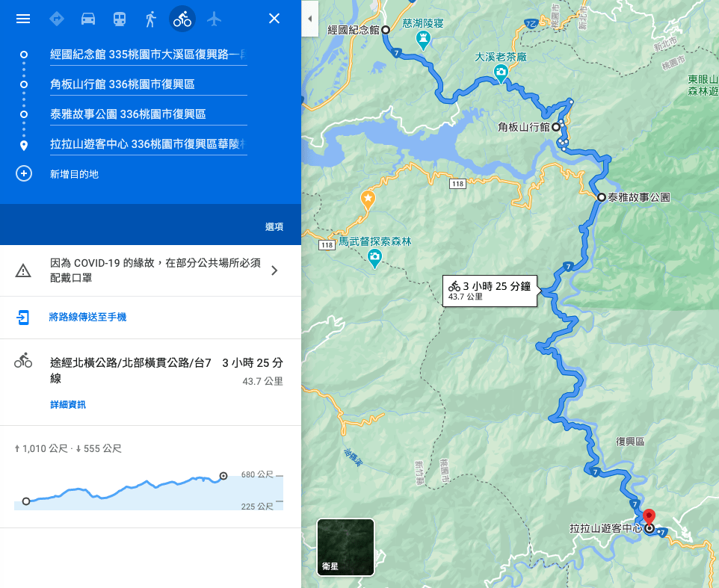
Task: Click add destination plus icon
Action: 24,174
